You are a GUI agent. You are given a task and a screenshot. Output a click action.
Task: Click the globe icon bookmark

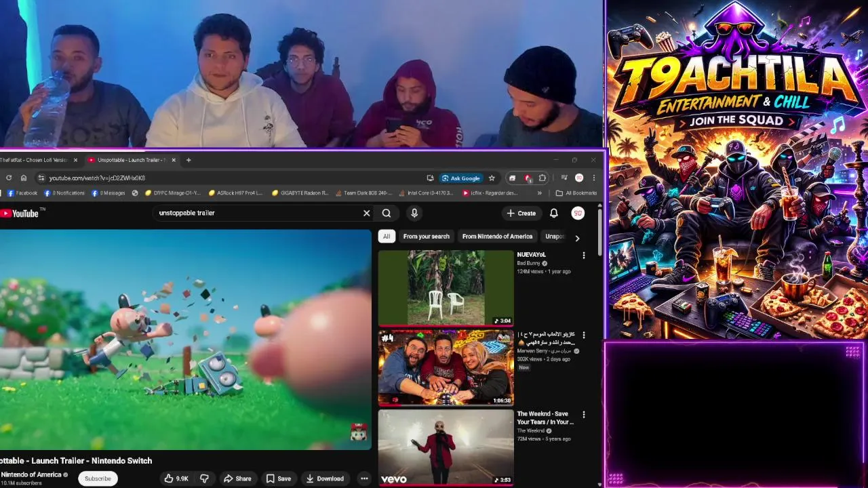[135, 193]
